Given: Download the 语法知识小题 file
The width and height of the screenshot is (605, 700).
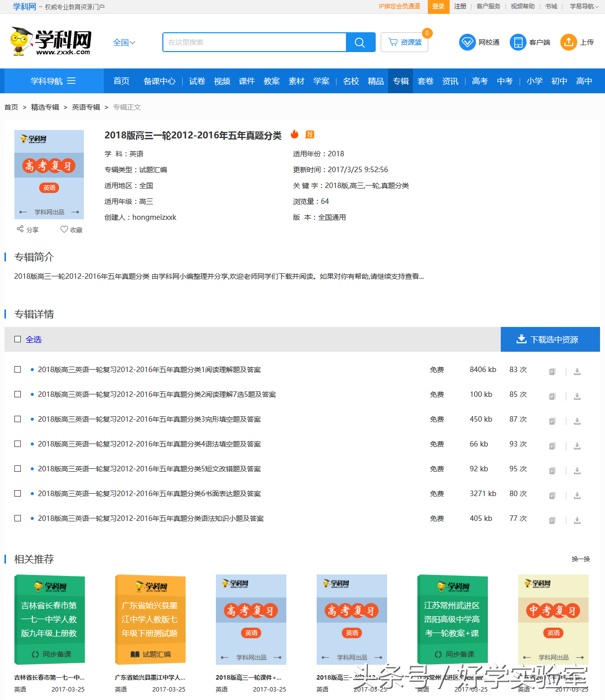Looking at the screenshot, I should pyautogui.click(x=577, y=520).
